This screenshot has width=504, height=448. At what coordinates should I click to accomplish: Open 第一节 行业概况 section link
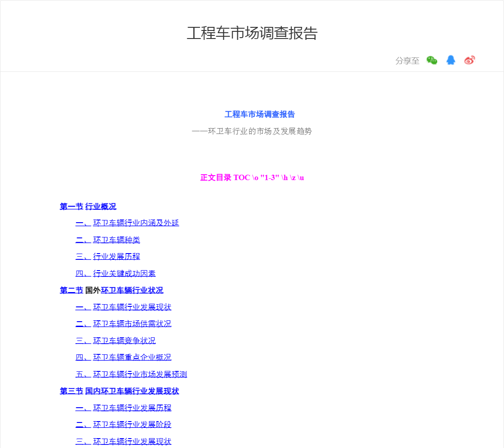click(88, 207)
